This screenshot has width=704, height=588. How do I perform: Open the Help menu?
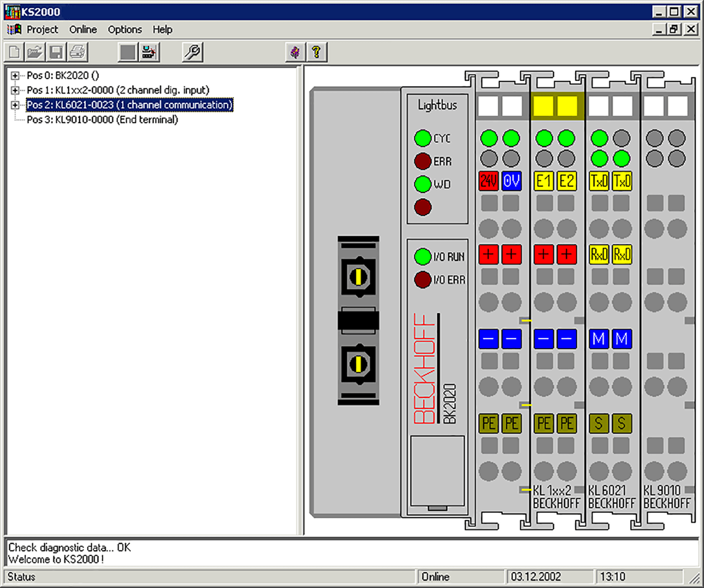[162, 30]
